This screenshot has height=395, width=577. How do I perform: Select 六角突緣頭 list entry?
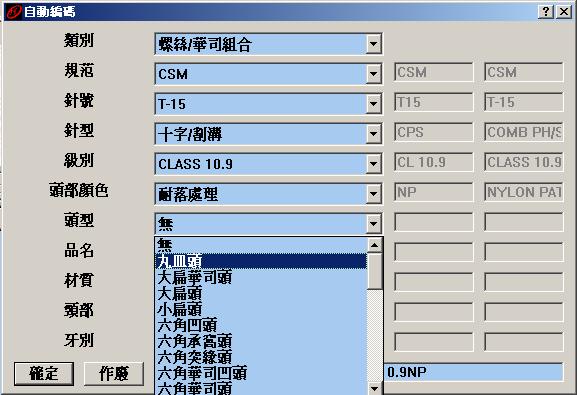261,357
